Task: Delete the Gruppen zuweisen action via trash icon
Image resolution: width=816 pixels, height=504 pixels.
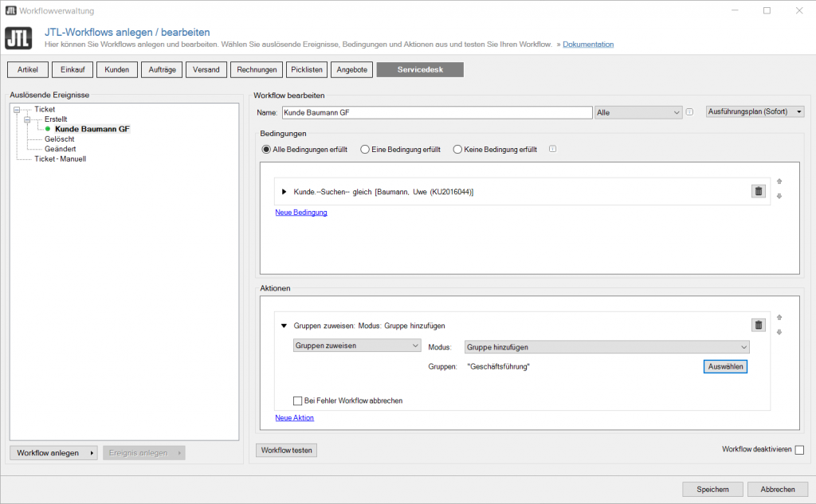Action: 758,325
